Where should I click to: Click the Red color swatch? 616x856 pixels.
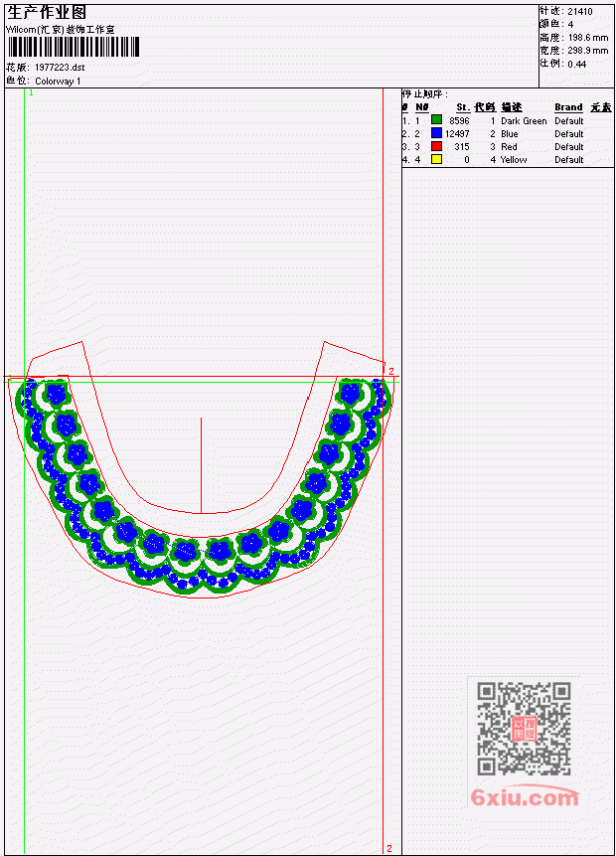pyautogui.click(x=436, y=146)
